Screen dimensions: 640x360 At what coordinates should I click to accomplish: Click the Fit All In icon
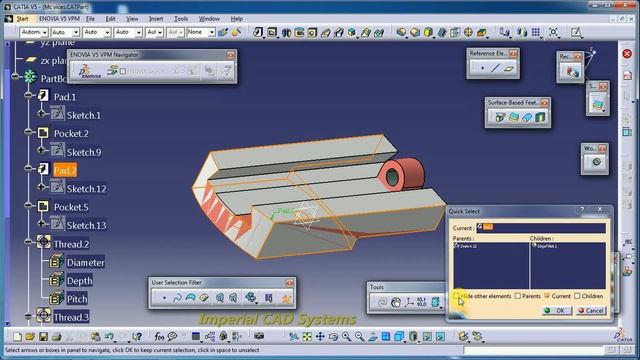click(307, 336)
